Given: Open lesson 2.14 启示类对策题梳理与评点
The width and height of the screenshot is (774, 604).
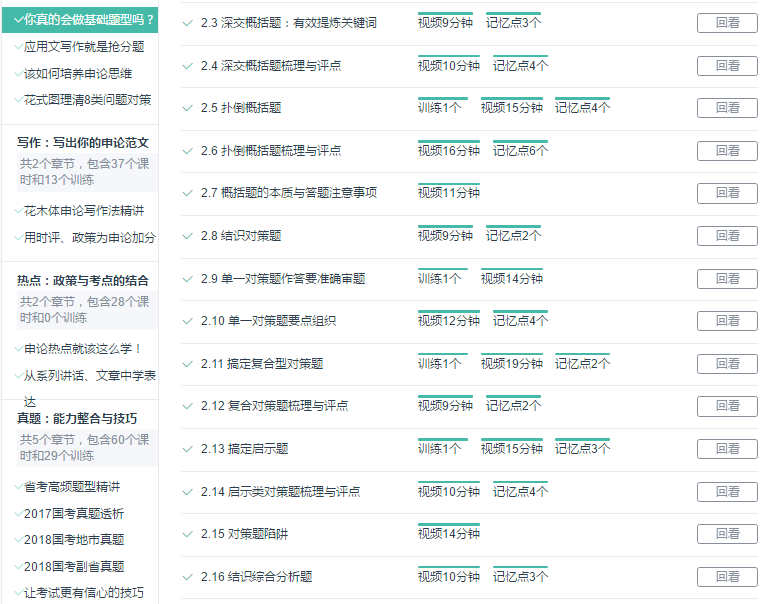Looking at the screenshot, I should point(280,491).
